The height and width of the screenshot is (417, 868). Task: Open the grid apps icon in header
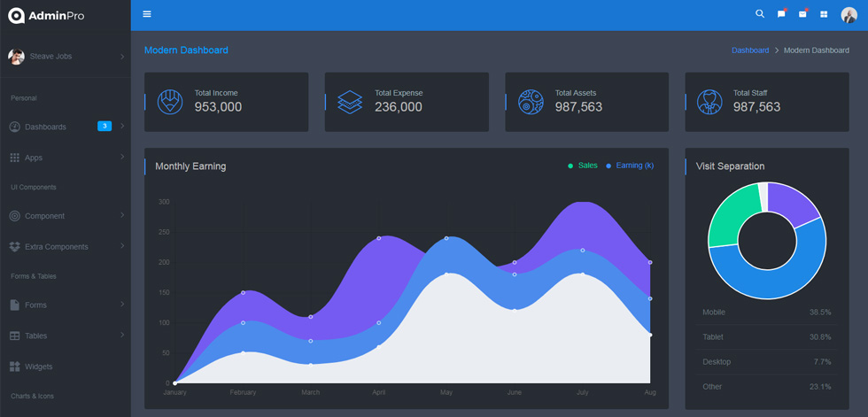[x=824, y=14]
